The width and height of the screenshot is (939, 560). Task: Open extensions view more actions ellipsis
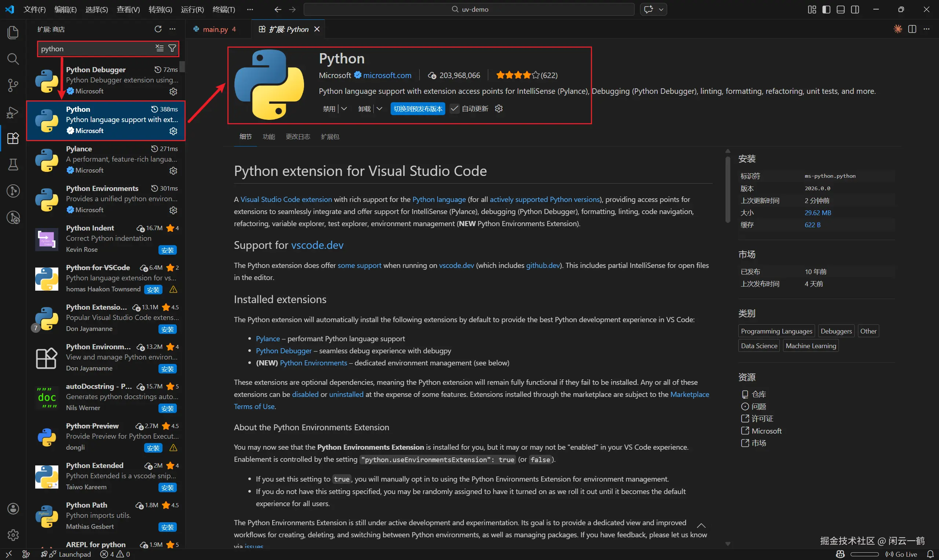pyautogui.click(x=172, y=29)
